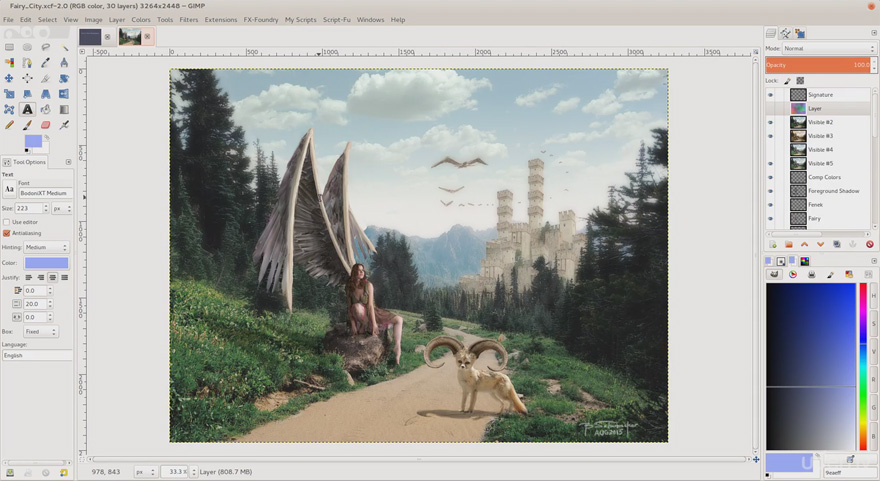Select the Cage Transform tool
Screen dimensions: 880x481
[9, 109]
